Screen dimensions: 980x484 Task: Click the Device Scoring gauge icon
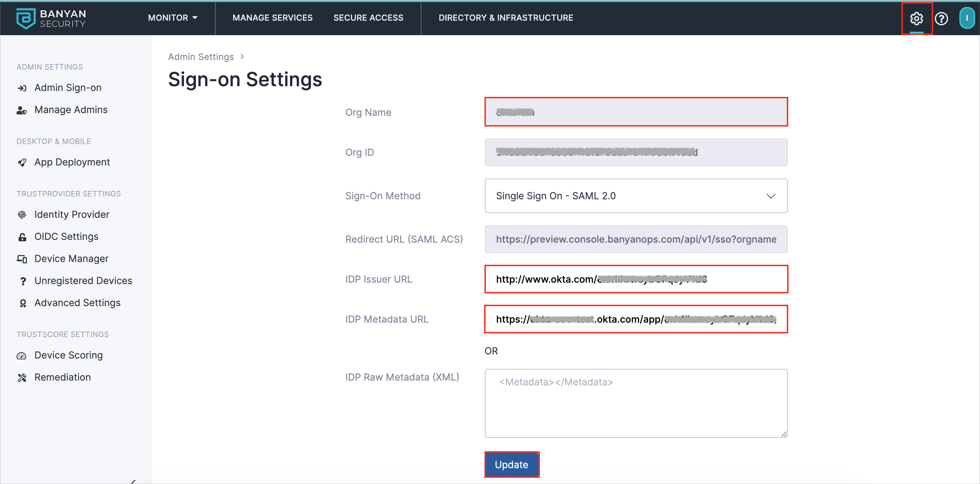(x=22, y=356)
